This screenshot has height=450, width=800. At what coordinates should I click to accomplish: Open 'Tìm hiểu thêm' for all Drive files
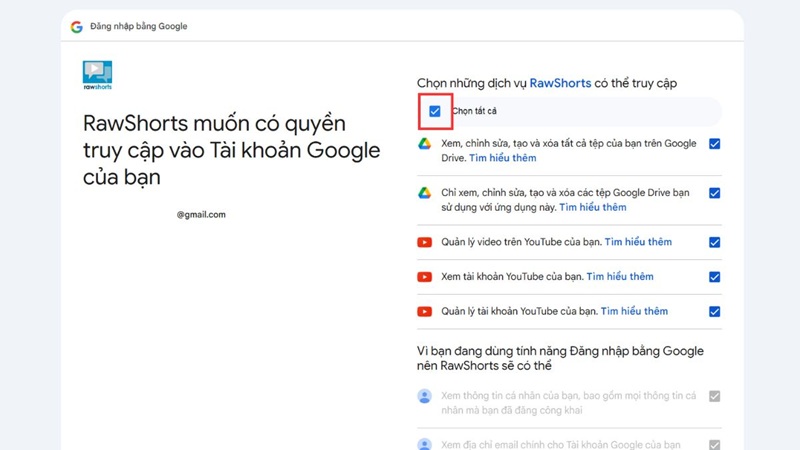pos(503,158)
